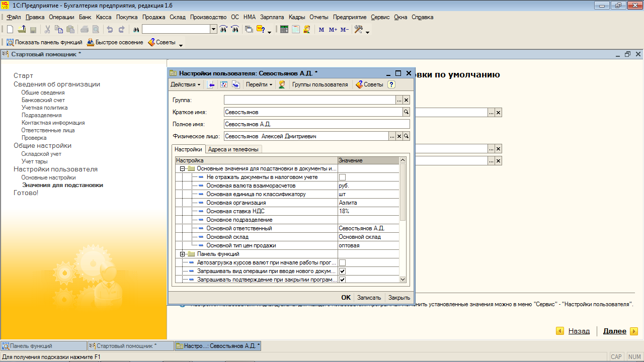Viewport: 644px width, 362px height.
Task: Switch to 'Панель функций' window in taskbar
Action: pos(44,346)
